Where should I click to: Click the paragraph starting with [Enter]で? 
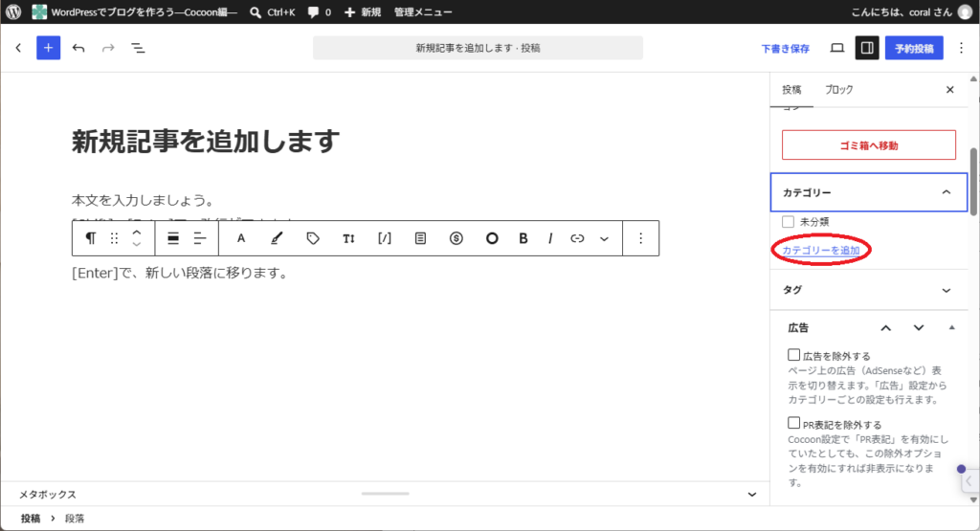(180, 273)
